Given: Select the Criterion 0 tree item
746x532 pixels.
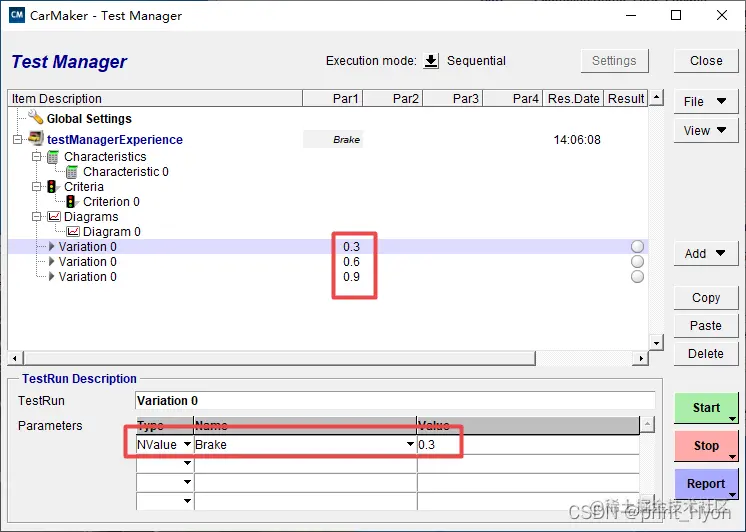Looking at the screenshot, I should [111, 202].
